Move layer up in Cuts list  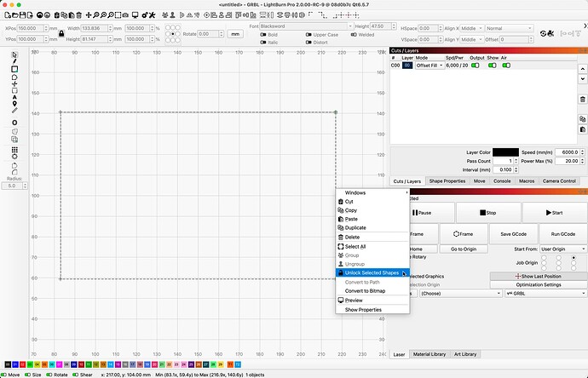582,69
